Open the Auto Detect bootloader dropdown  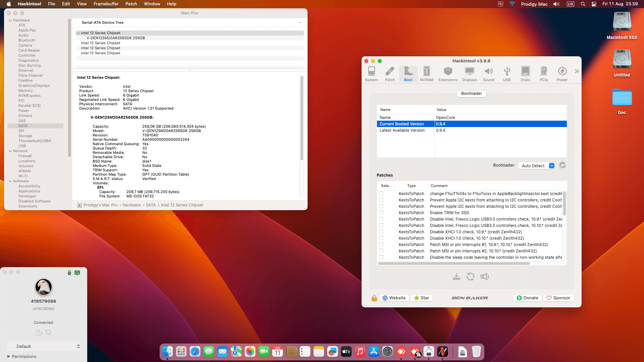click(x=536, y=166)
